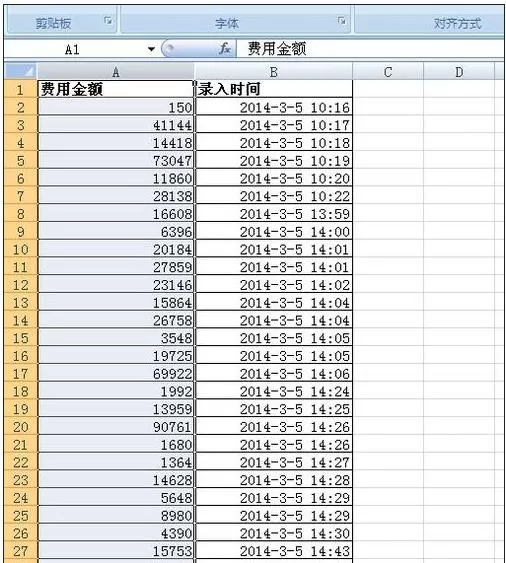Click the cell 2014-3-5 14:25
Viewport: 506px width, 563px height.
click(274, 408)
